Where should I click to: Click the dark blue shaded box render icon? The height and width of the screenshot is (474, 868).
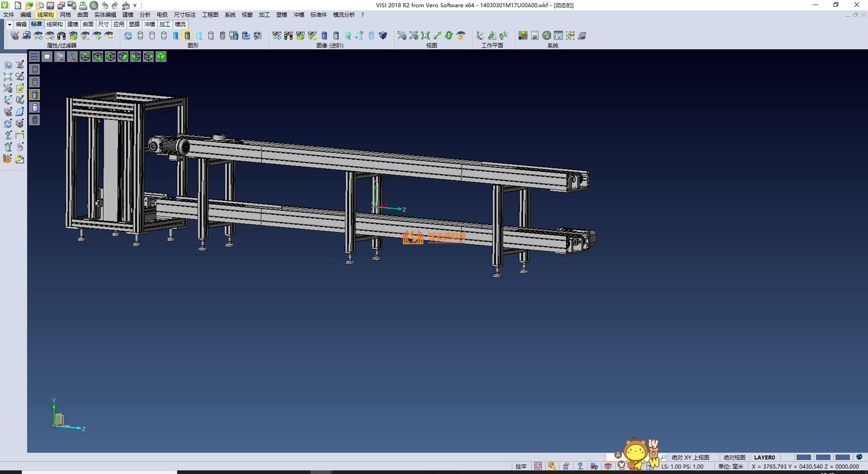point(383,36)
